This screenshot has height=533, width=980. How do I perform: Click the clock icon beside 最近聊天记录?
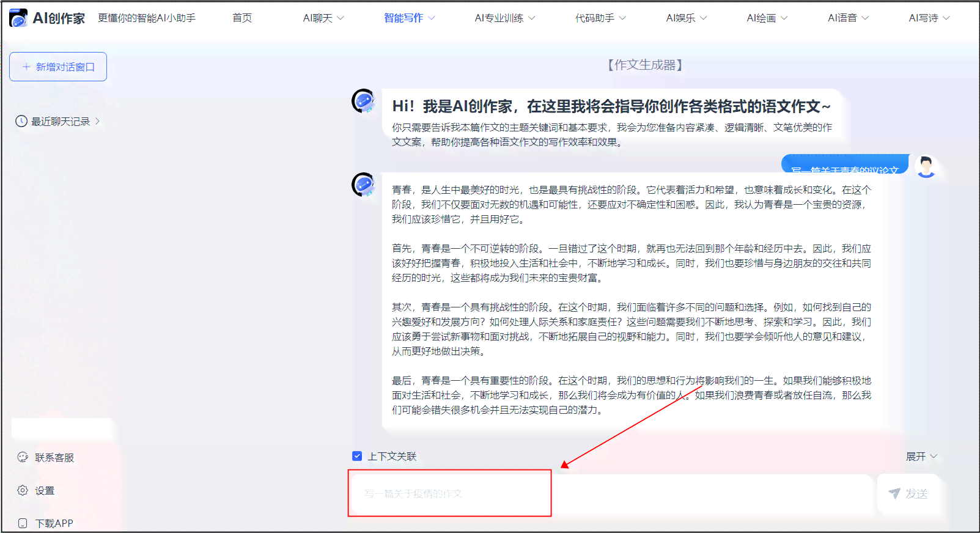(x=21, y=121)
